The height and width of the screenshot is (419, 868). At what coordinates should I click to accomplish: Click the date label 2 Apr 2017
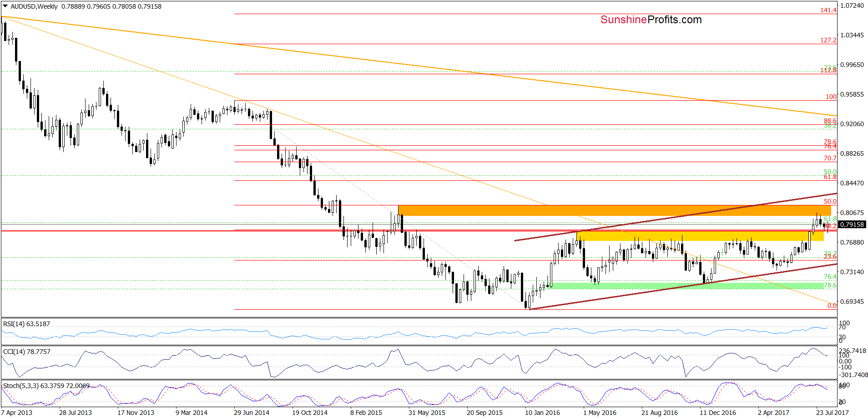(773, 413)
